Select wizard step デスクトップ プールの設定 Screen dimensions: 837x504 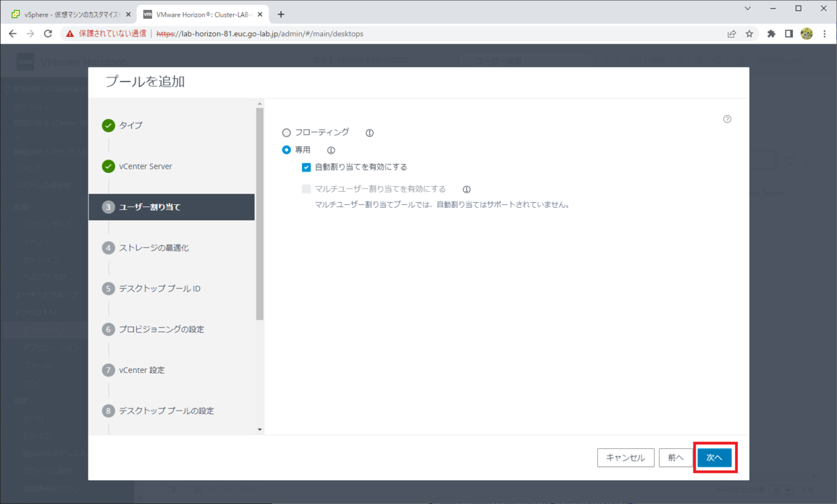click(x=167, y=411)
